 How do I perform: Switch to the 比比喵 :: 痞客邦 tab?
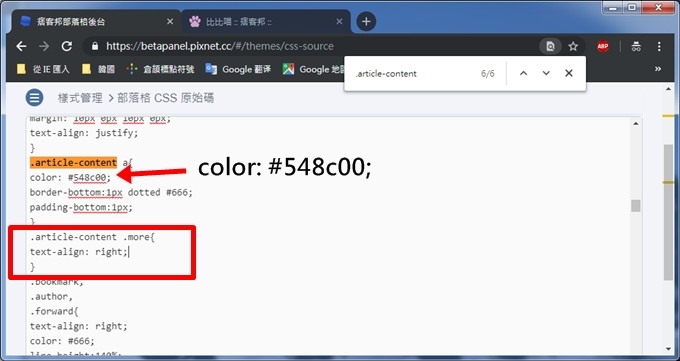(x=266, y=21)
